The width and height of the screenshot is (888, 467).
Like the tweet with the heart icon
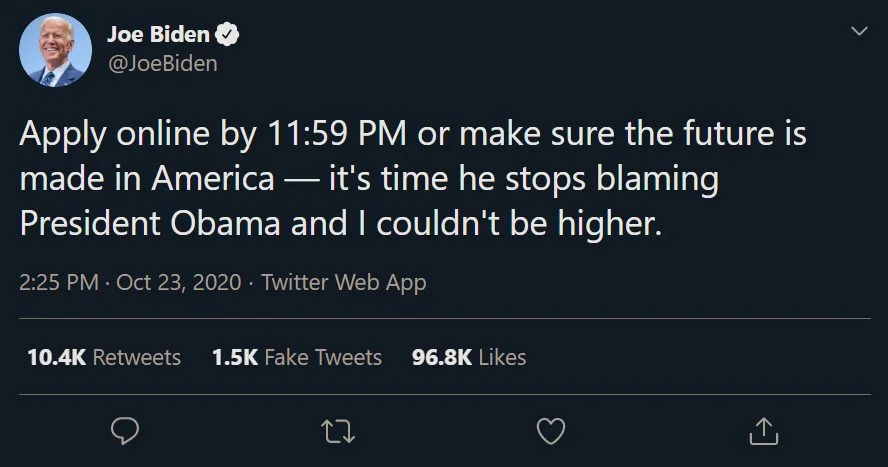[551, 430]
